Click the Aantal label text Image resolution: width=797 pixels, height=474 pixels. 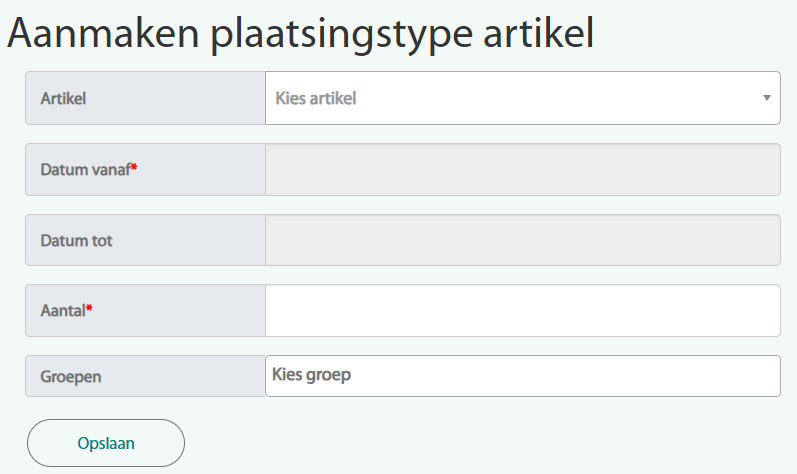[62, 312]
